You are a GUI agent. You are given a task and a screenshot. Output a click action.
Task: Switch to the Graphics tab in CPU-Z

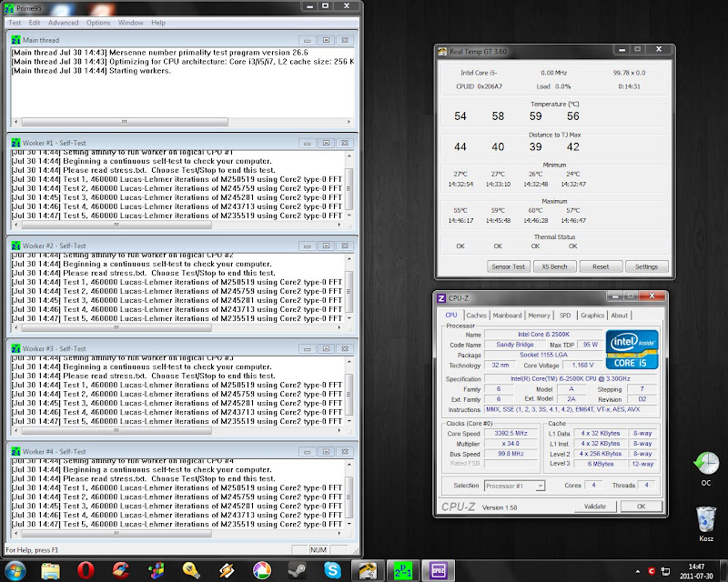point(592,316)
